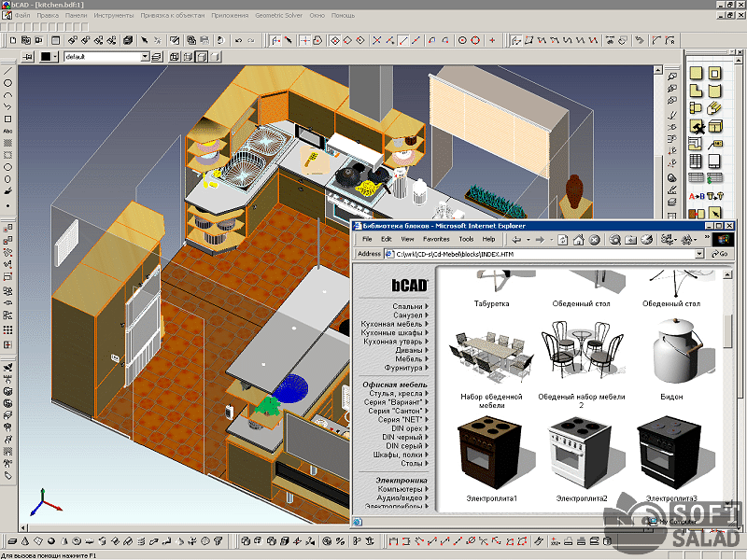Open the Фурнитура category link
747x560 pixels.
coord(403,368)
